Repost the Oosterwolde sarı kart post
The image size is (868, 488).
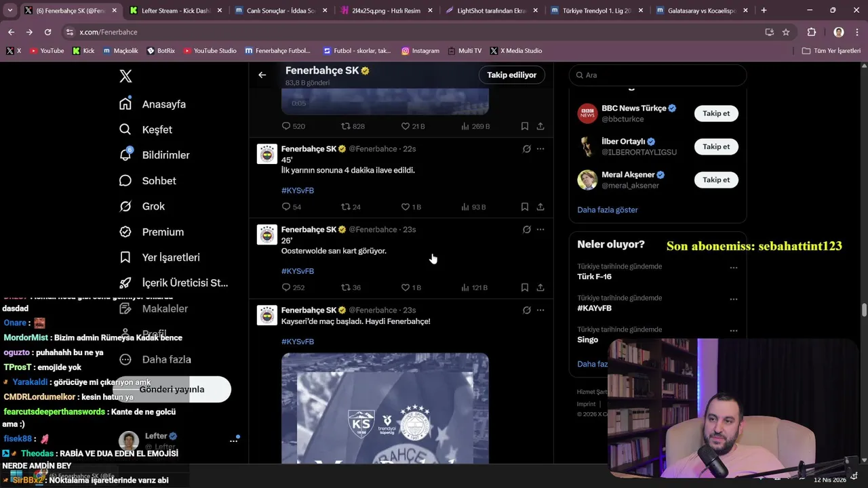pos(351,287)
